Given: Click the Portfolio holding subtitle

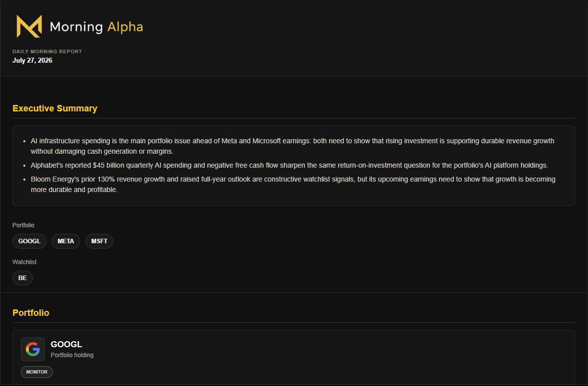Looking at the screenshot, I should (72, 355).
